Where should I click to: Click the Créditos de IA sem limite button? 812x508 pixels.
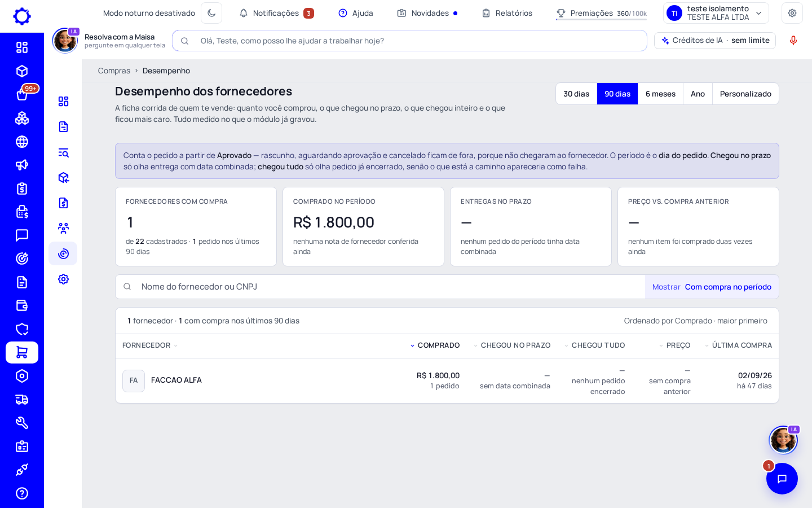tap(715, 41)
